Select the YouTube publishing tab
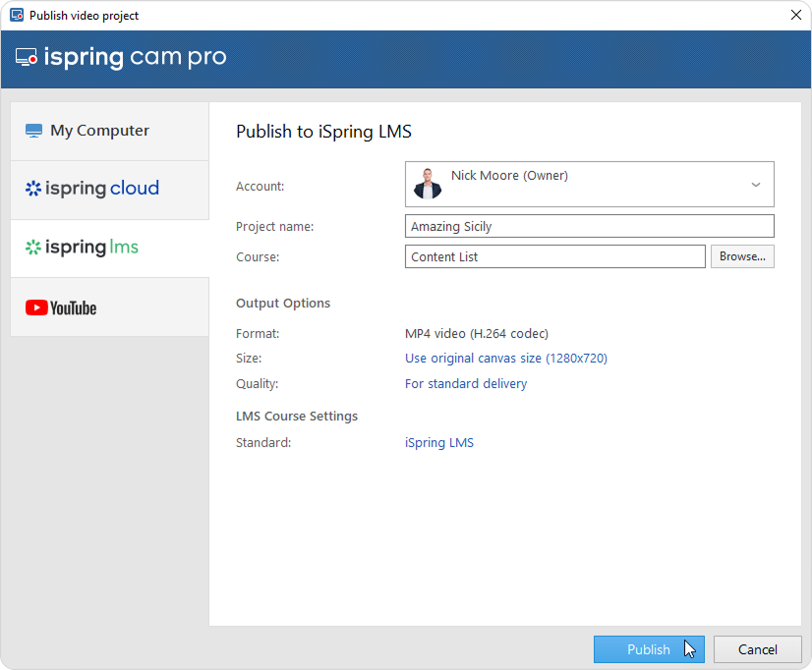This screenshot has width=812, height=670. coord(109,308)
